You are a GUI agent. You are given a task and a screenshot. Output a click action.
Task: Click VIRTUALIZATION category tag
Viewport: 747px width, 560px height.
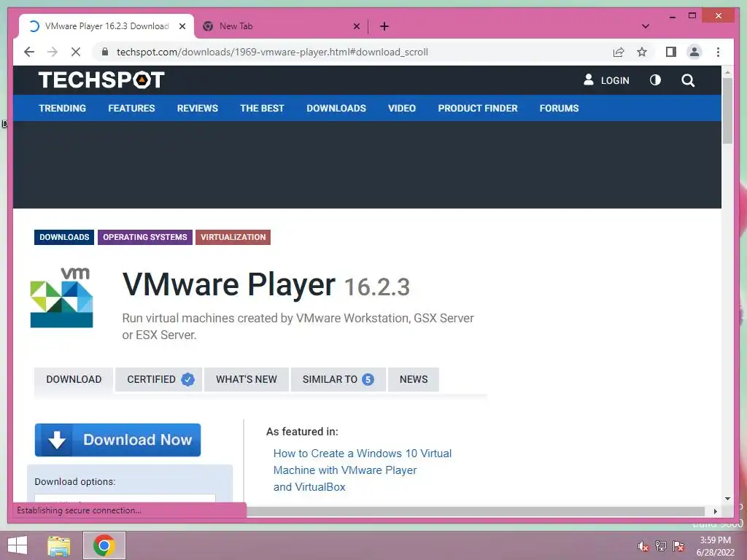(233, 237)
